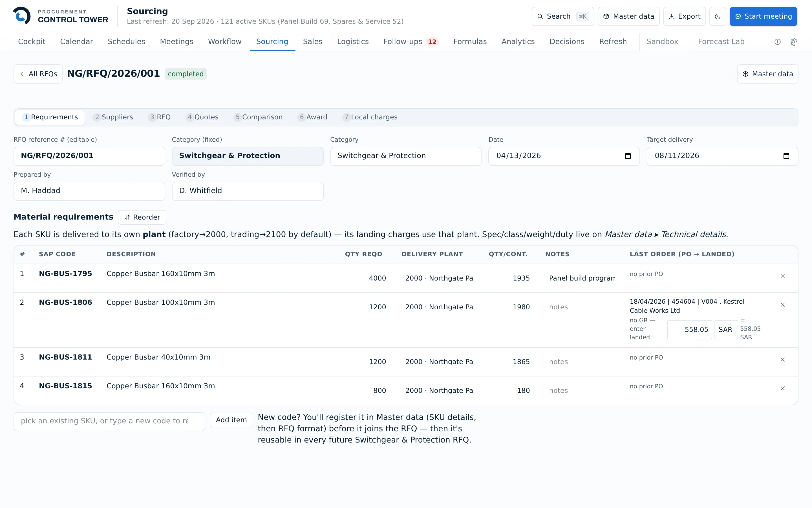This screenshot has width=812, height=508.
Task: Edit the RFQ reference field
Action: click(x=89, y=156)
